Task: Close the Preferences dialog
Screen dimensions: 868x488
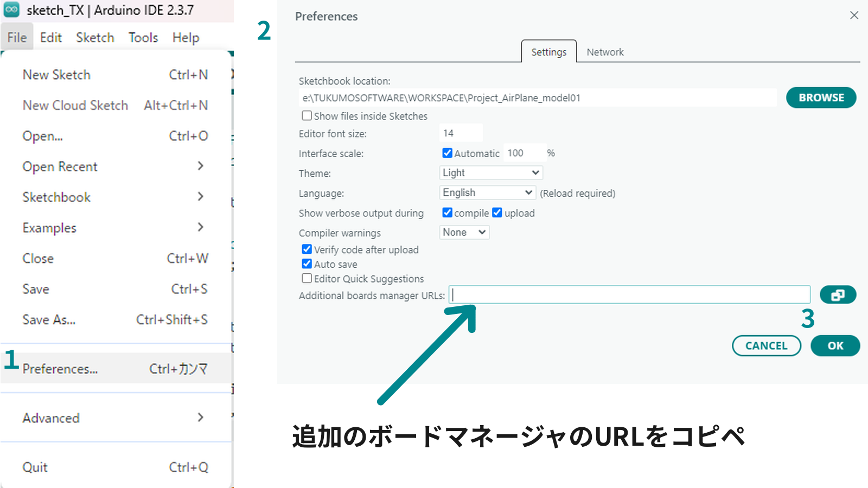Action: tap(854, 15)
